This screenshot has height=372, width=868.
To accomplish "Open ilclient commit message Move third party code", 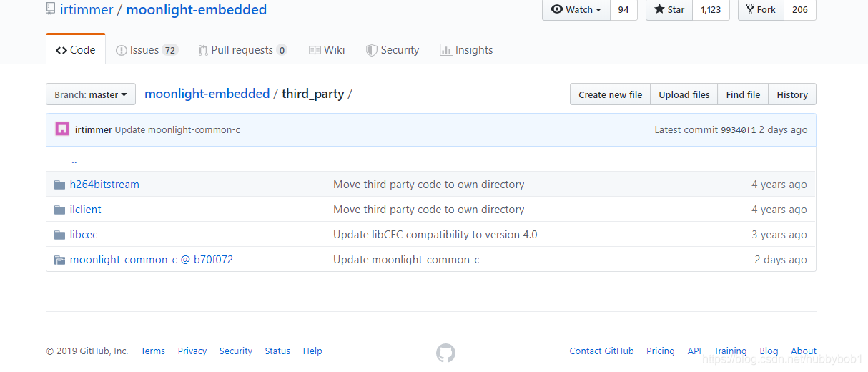I will pos(429,210).
